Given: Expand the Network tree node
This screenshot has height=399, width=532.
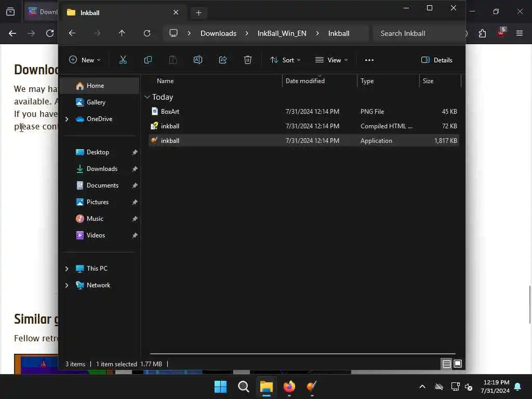Looking at the screenshot, I should pyautogui.click(x=67, y=285).
